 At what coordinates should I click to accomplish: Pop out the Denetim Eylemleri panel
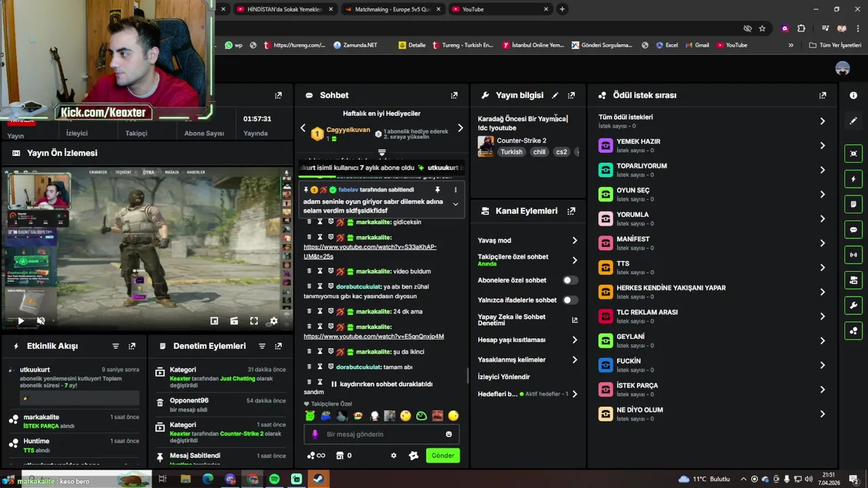[x=278, y=346]
